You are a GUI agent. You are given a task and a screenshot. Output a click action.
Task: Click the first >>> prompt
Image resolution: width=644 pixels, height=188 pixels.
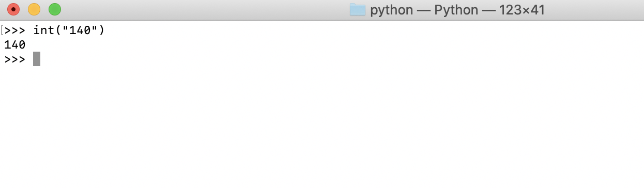(14, 30)
